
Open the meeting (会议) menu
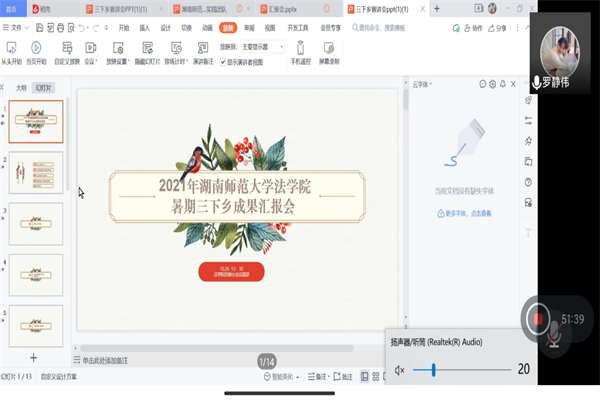tap(91, 53)
